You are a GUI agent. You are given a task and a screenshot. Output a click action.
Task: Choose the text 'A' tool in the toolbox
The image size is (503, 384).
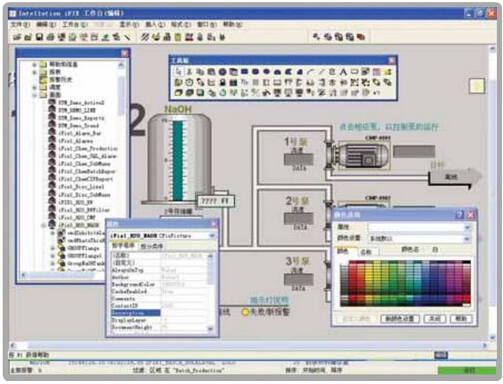coord(343,71)
